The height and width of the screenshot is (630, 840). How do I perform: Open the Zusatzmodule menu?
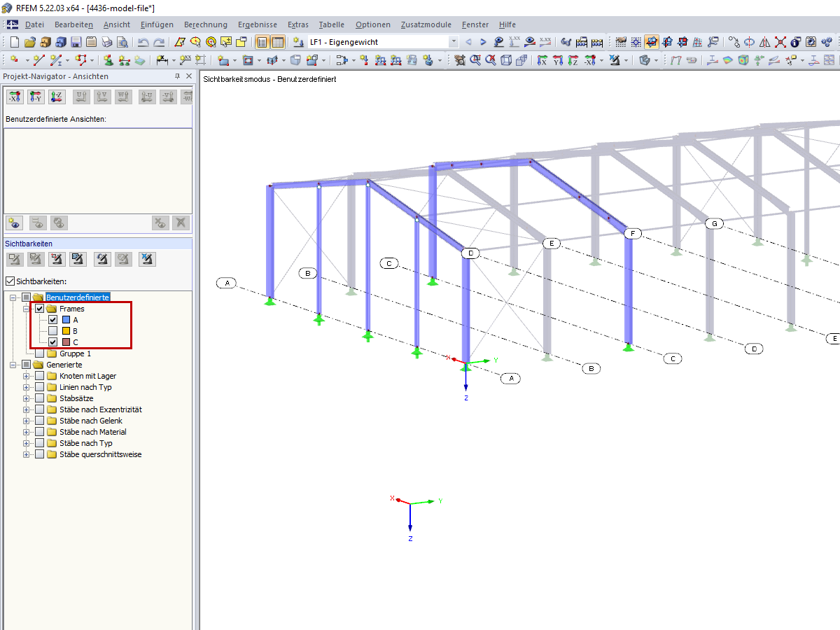pos(426,24)
